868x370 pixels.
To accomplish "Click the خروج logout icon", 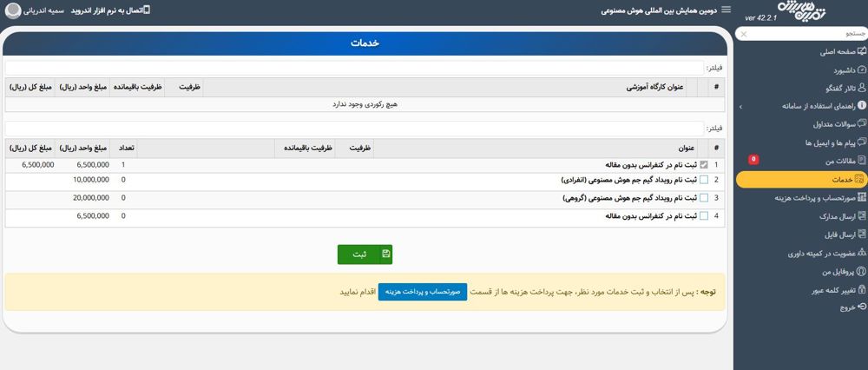I will 860,307.
